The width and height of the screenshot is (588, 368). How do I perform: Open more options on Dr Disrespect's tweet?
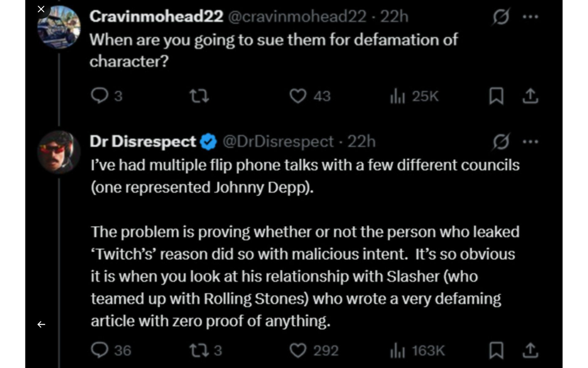pyautogui.click(x=530, y=142)
